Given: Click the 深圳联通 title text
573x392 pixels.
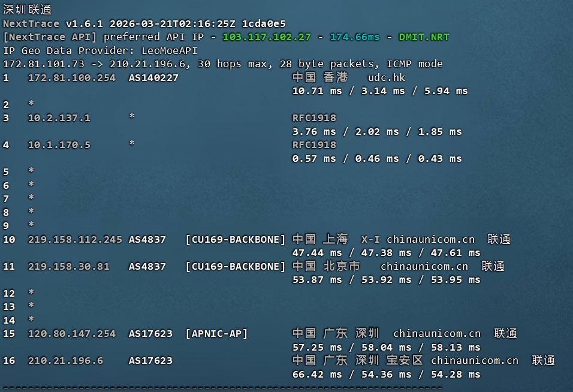Looking at the screenshot, I should [28, 10].
